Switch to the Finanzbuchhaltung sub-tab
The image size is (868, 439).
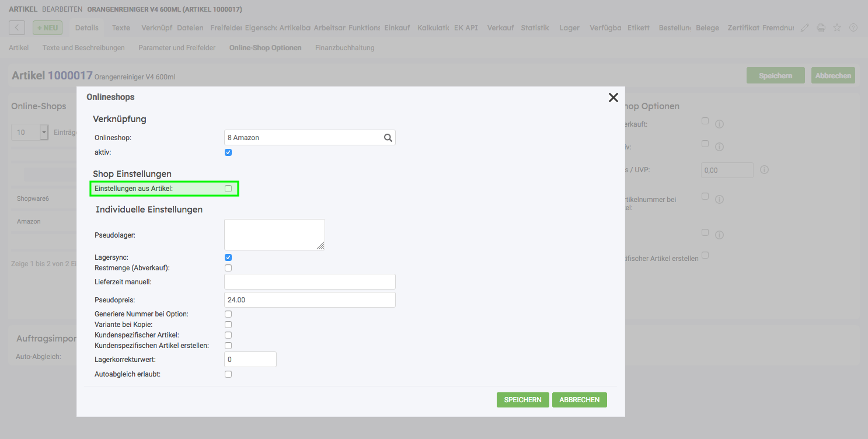click(344, 48)
